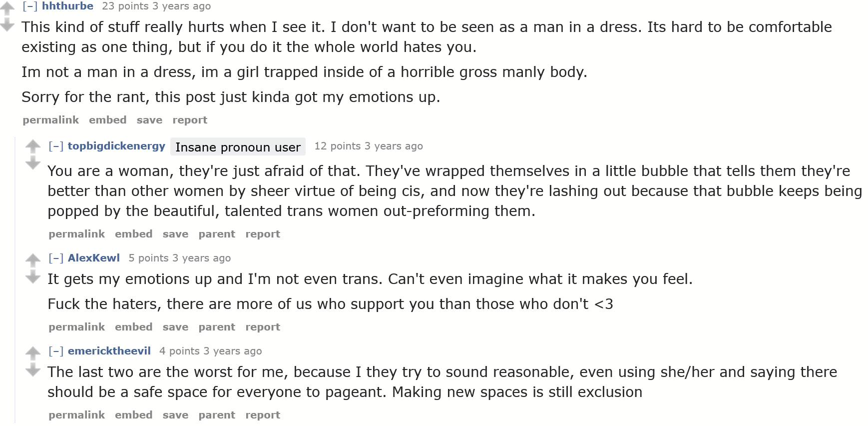
Task: Click the "Insane pronoun user" flair
Action: (238, 147)
